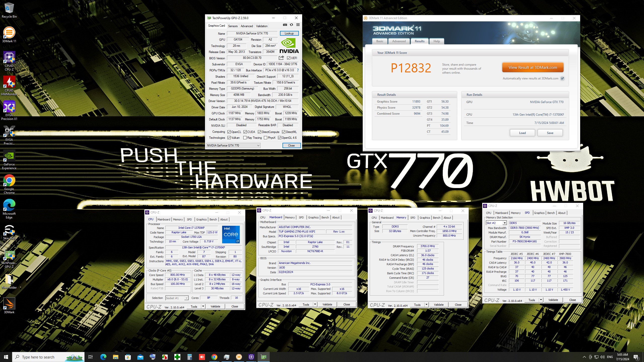
Task: Toggle the PhysX checkbox
Action: [265, 138]
